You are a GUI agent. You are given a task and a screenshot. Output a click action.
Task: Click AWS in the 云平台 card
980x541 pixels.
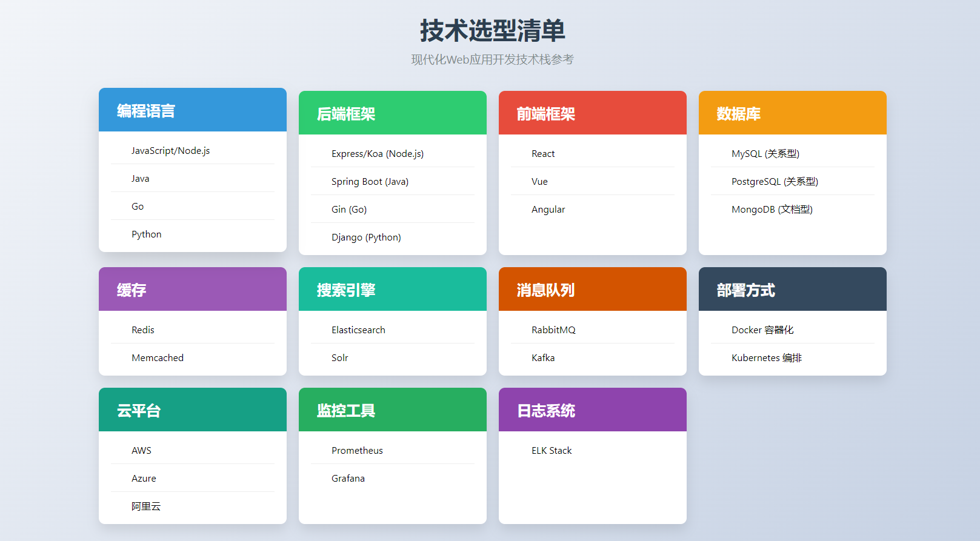pyautogui.click(x=193, y=450)
